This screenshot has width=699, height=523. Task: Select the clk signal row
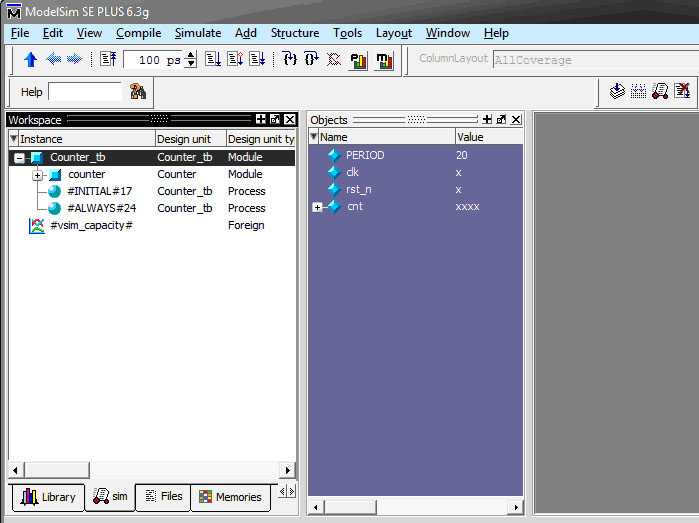click(415, 173)
